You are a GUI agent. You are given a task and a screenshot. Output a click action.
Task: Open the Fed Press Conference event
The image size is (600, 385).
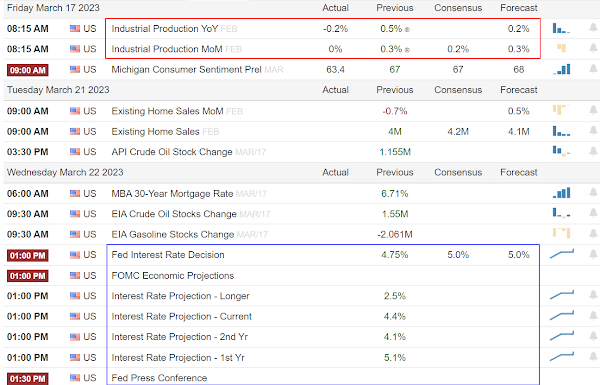point(159,378)
